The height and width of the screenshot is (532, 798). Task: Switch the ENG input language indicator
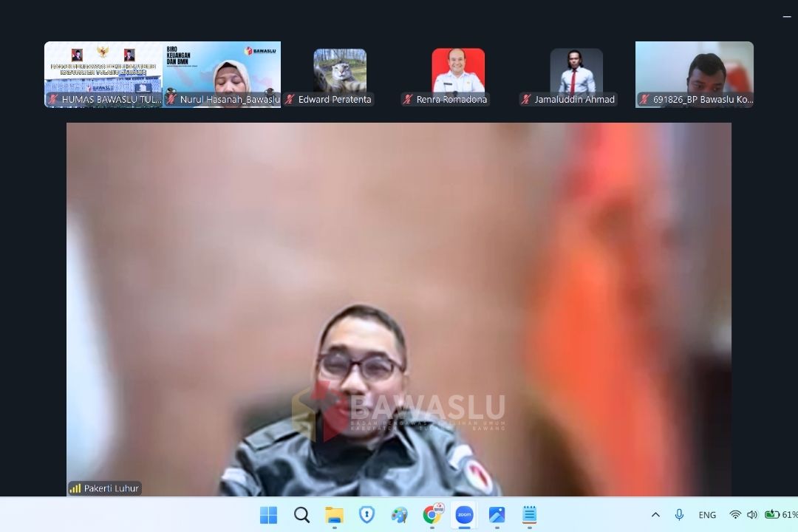pyautogui.click(x=707, y=515)
